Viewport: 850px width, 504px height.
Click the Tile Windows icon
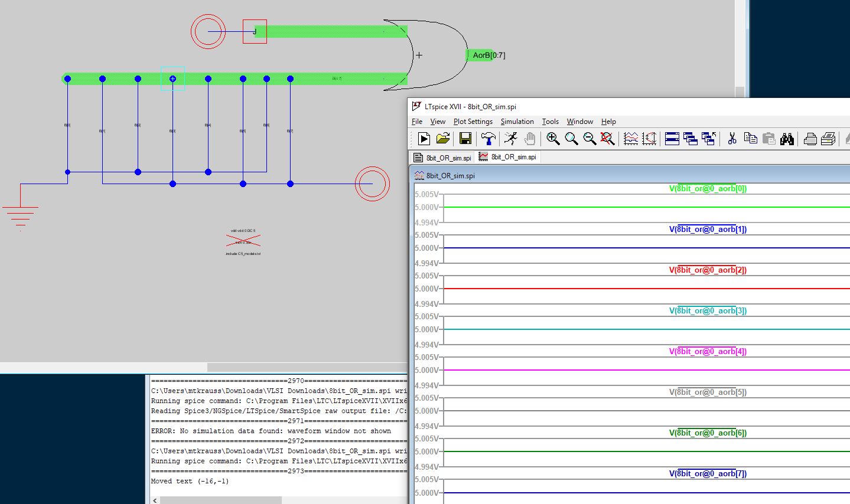(672, 138)
